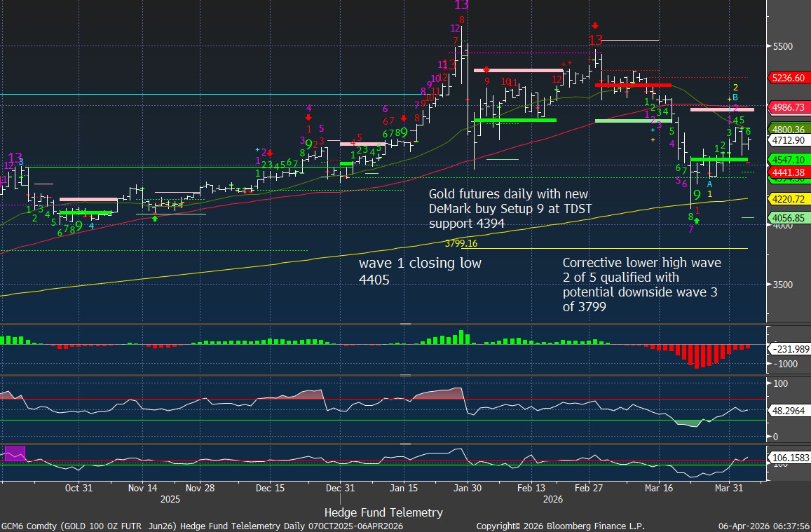
Task: Click the white 4712.90 last price tag
Action: click(789, 140)
